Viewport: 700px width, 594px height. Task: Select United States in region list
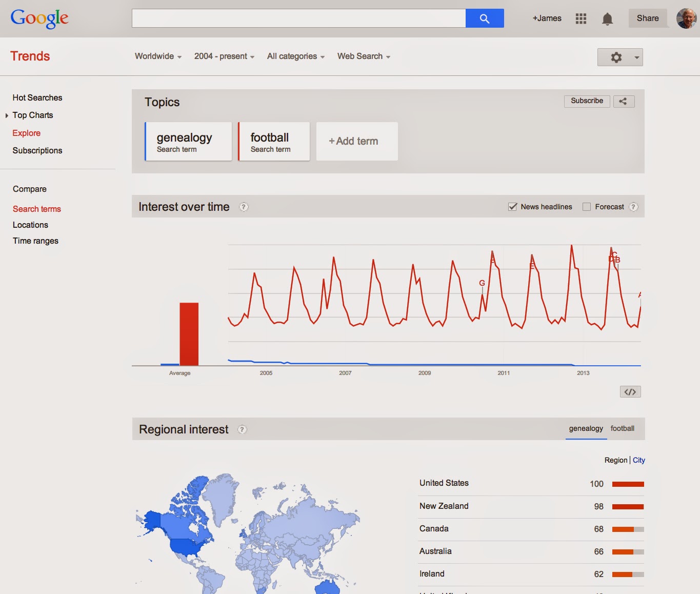coord(444,483)
